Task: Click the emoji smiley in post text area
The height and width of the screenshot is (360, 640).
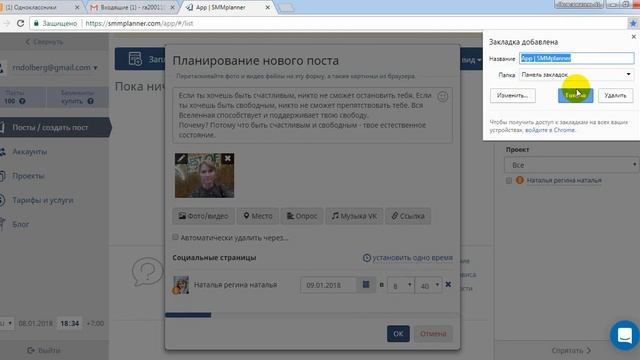Action: coord(442,96)
